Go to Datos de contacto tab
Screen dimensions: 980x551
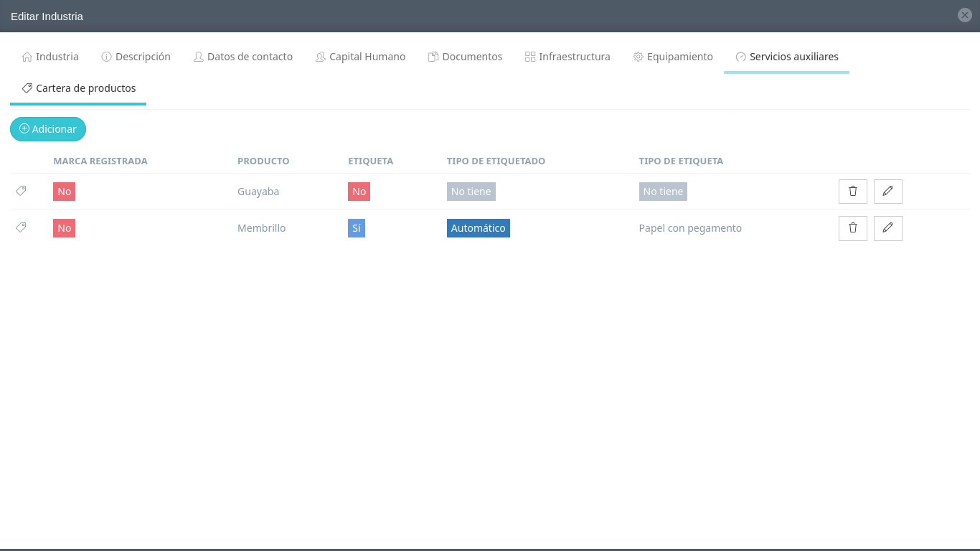click(x=242, y=57)
